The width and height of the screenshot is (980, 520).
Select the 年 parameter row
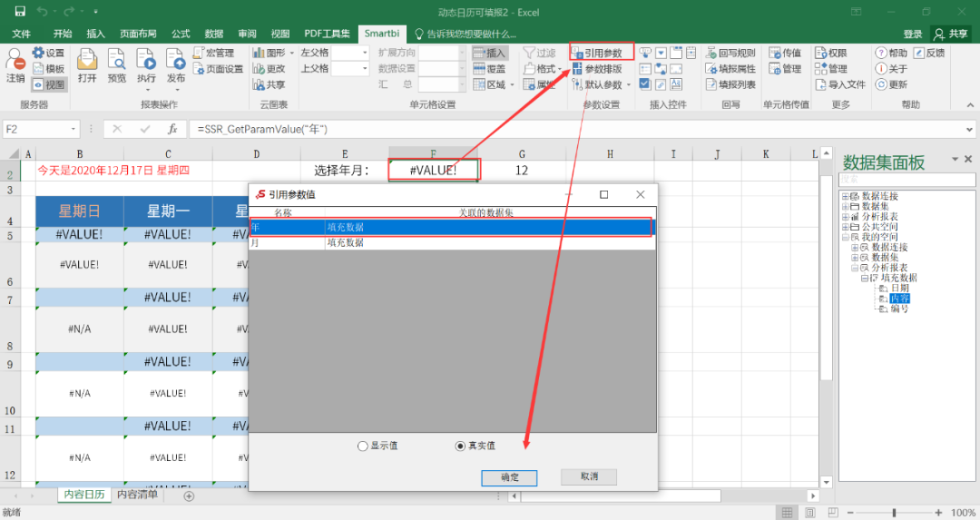[453, 228]
